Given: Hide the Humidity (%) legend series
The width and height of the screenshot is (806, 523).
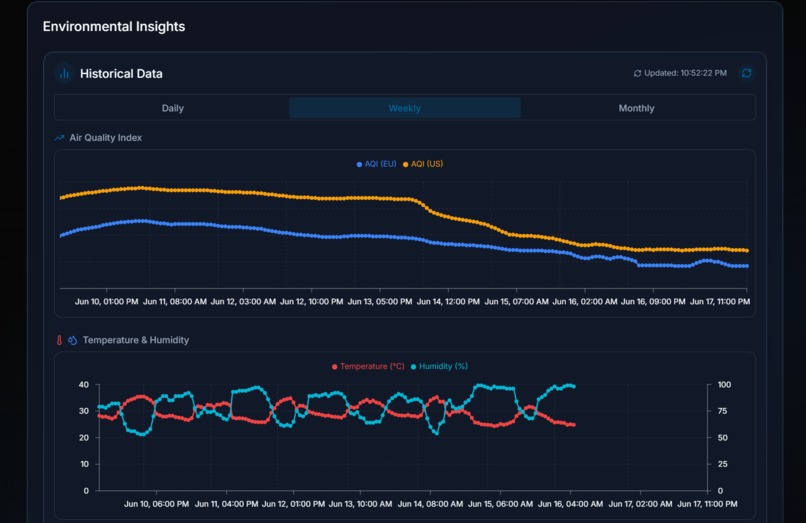Looking at the screenshot, I should pos(439,367).
